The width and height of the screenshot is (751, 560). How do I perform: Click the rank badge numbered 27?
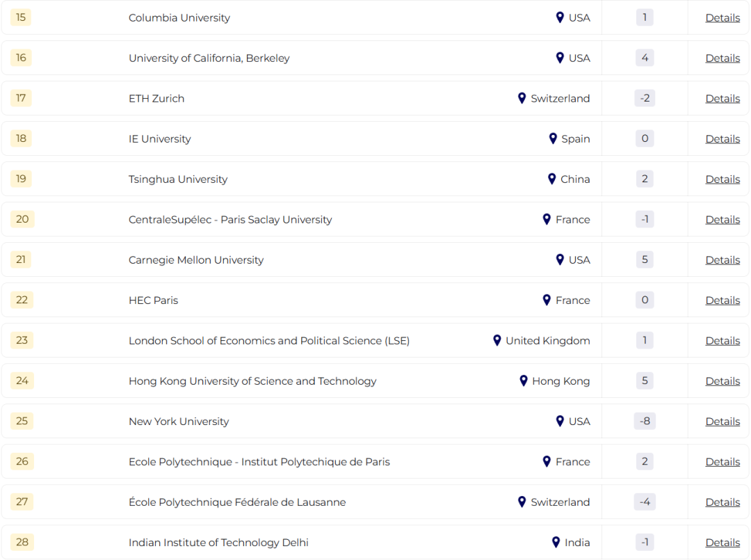click(22, 502)
